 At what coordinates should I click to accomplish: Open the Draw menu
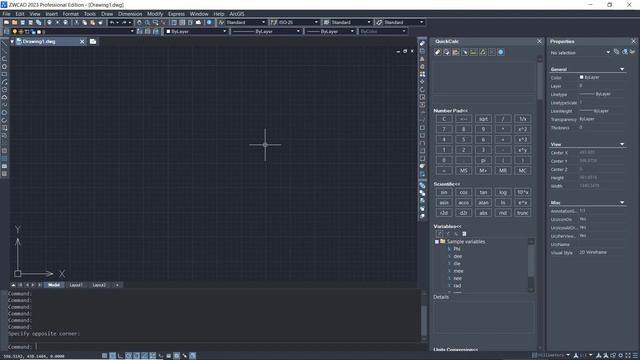point(107,14)
